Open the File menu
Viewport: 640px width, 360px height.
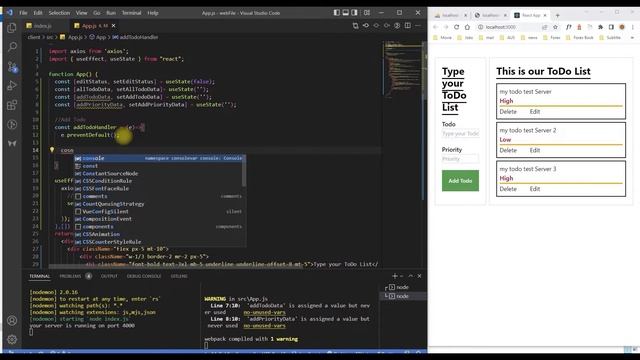point(23,13)
